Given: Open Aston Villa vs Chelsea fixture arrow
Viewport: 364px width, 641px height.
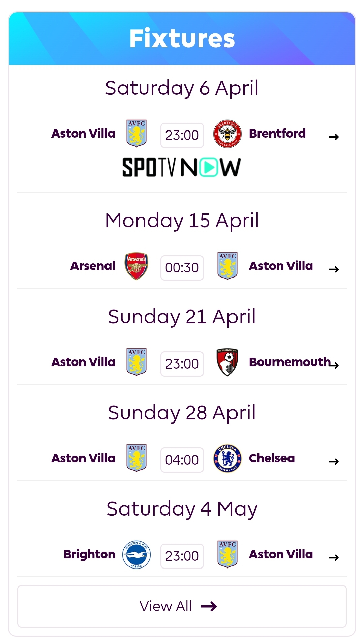Looking at the screenshot, I should (334, 461).
